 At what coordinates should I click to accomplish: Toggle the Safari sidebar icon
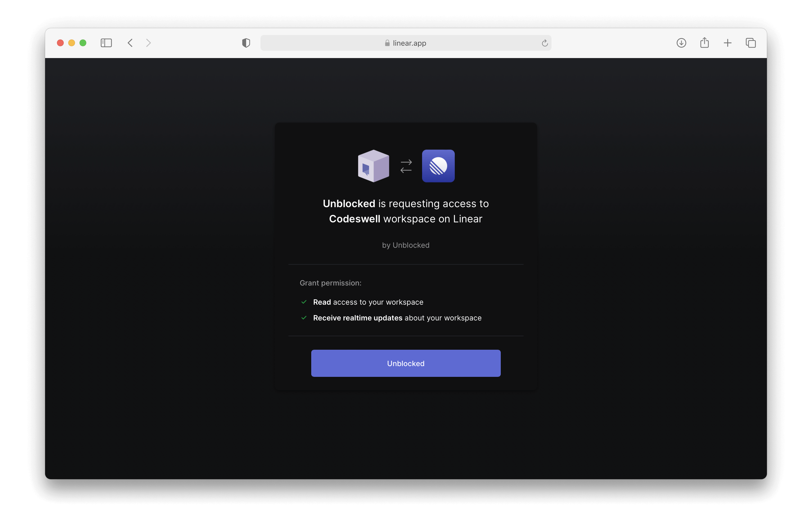[x=106, y=43]
